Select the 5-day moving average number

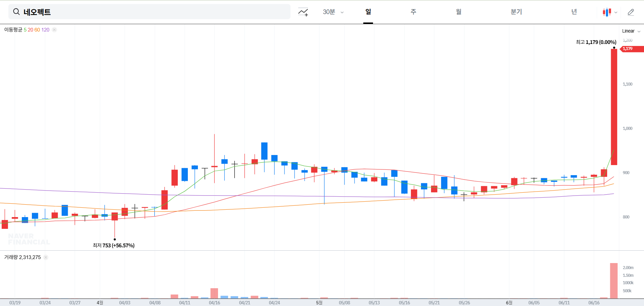[25, 30]
